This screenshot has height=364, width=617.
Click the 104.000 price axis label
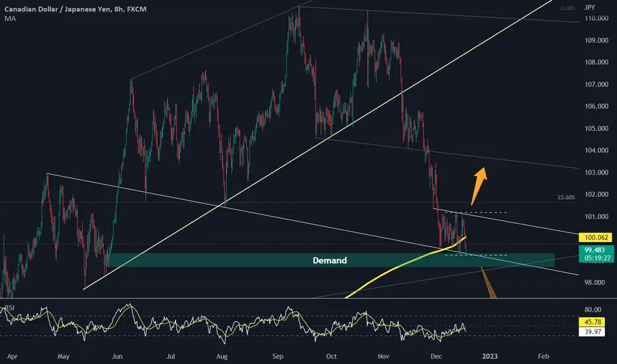[596, 150]
